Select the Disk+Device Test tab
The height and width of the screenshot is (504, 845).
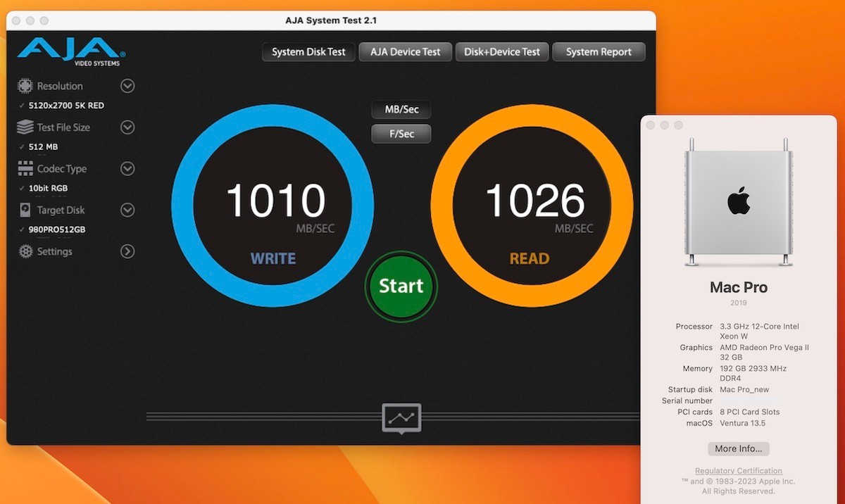(x=502, y=52)
